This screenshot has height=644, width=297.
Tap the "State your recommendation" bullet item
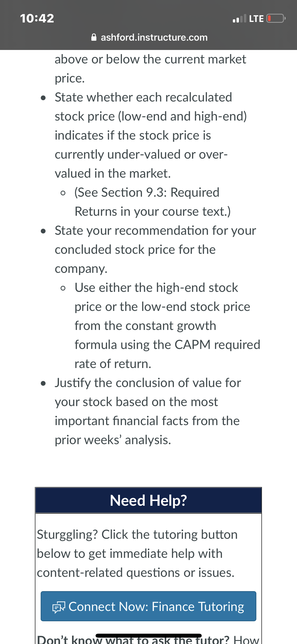(155, 250)
